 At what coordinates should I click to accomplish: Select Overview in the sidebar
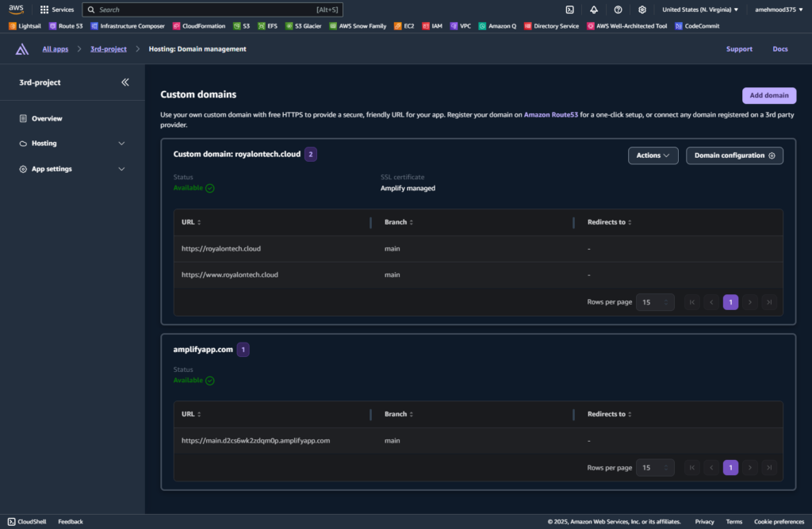tap(47, 119)
